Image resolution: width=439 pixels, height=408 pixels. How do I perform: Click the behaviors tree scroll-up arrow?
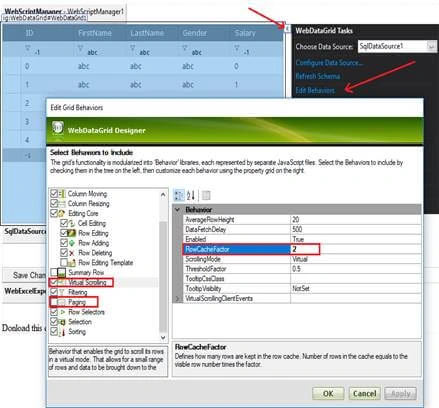pyautogui.click(x=163, y=194)
